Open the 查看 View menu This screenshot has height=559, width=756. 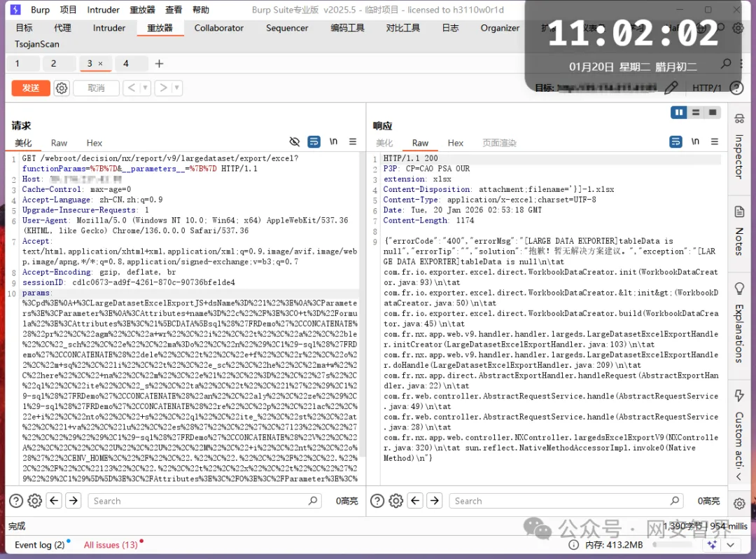point(174,10)
